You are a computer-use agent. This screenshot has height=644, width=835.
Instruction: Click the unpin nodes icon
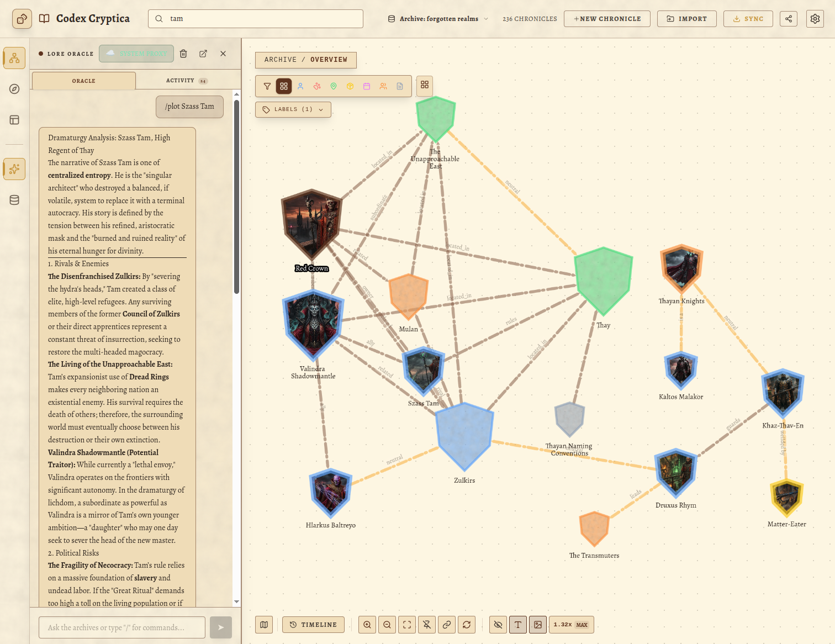click(427, 625)
